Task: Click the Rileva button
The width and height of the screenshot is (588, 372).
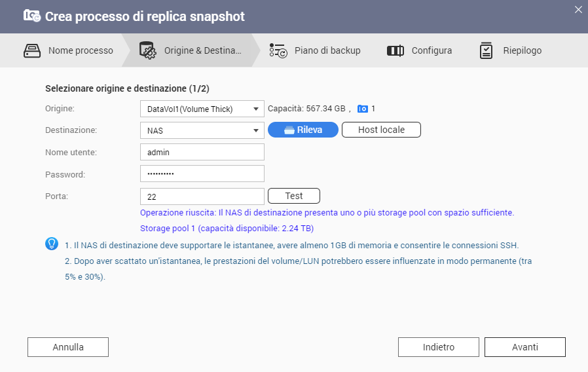Action: (x=303, y=130)
